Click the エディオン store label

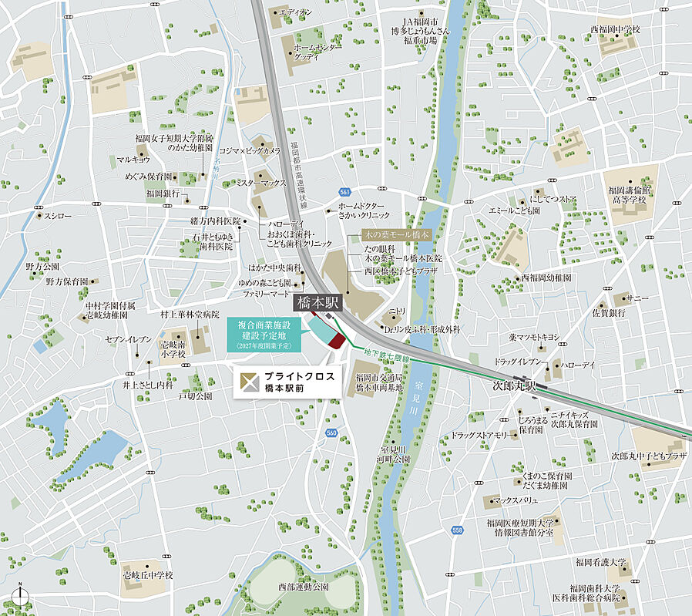click(296, 12)
